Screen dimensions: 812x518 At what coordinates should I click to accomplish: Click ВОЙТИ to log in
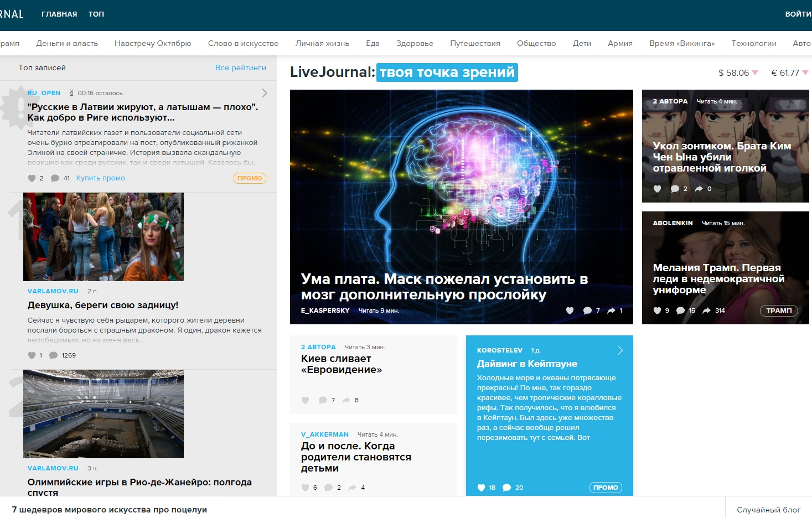pos(798,14)
